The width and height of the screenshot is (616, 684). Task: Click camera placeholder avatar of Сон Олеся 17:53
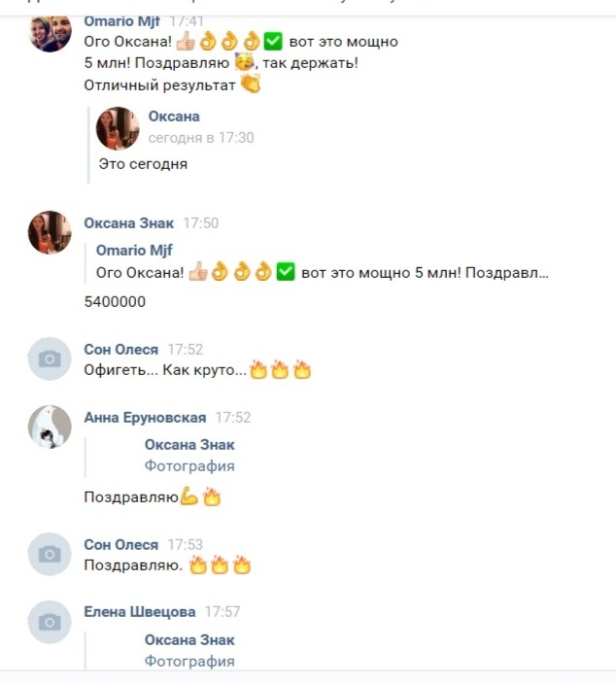[x=50, y=554]
